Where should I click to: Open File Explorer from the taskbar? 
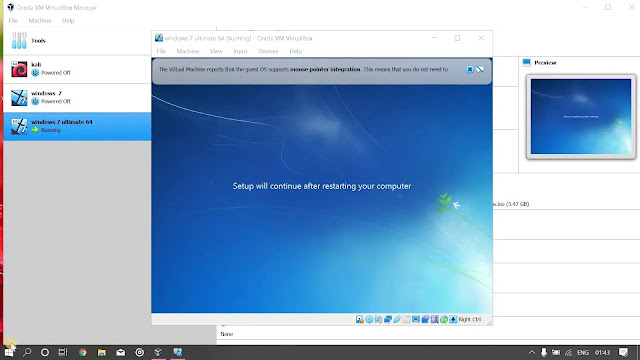pos(102,352)
